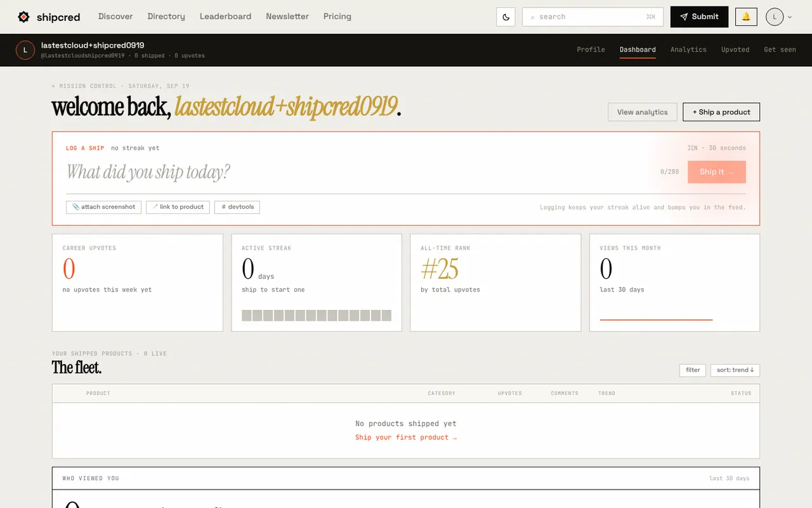
Task: Click the shipcred logo icon
Action: 24,17
